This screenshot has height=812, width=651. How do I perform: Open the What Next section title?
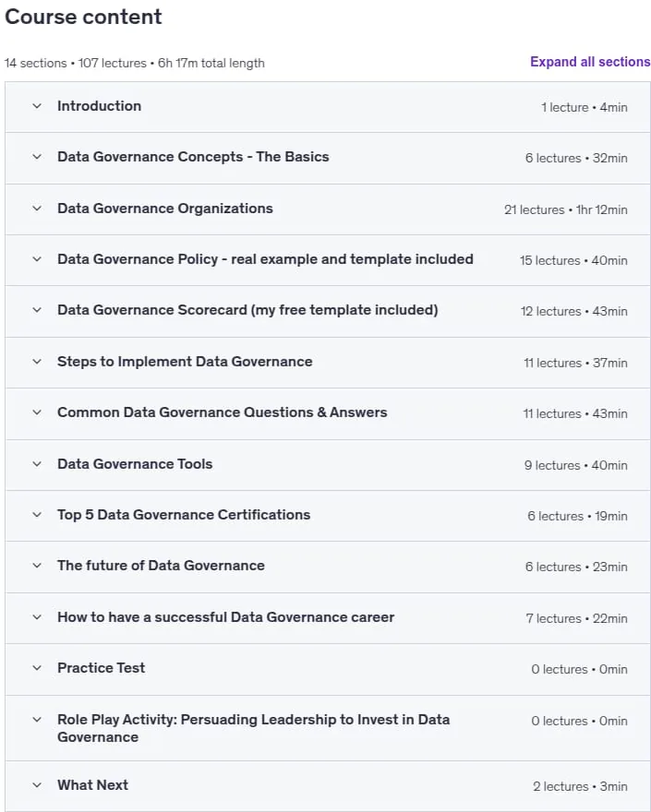coord(92,785)
